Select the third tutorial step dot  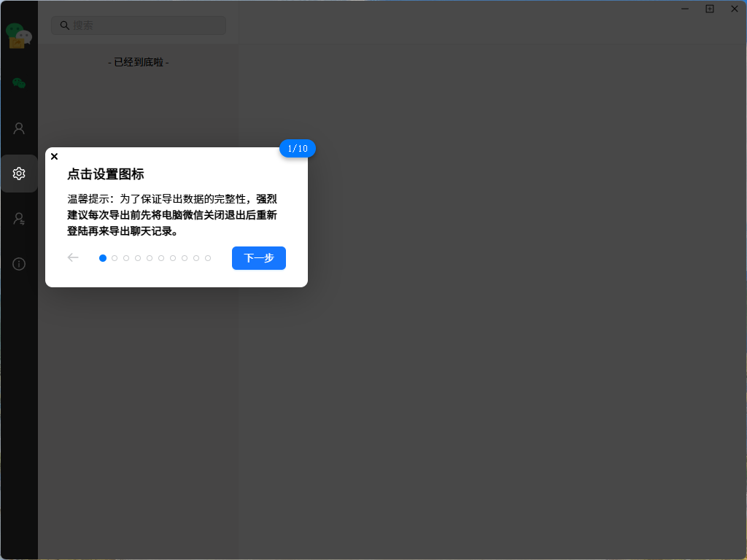point(126,257)
